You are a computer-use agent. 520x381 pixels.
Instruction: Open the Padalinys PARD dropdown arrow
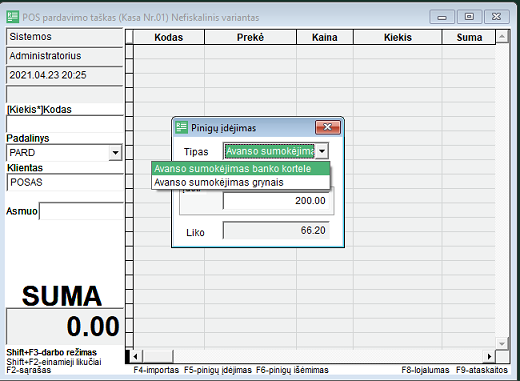pyautogui.click(x=115, y=153)
